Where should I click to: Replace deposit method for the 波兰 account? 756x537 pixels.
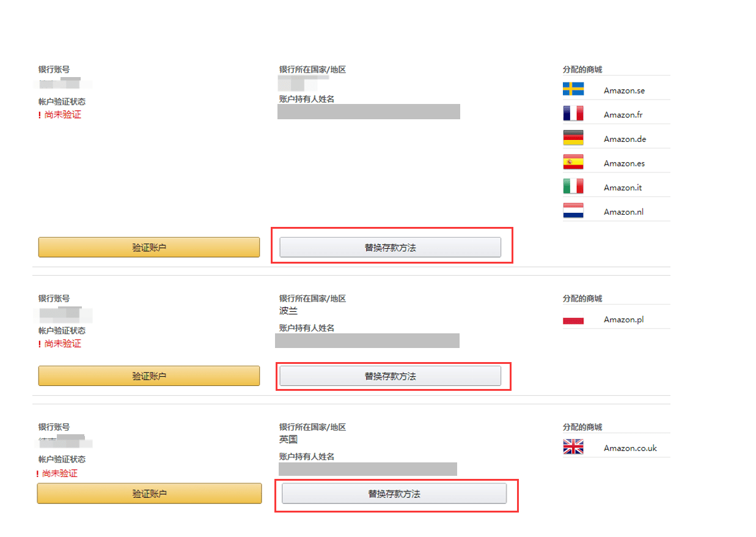click(390, 376)
